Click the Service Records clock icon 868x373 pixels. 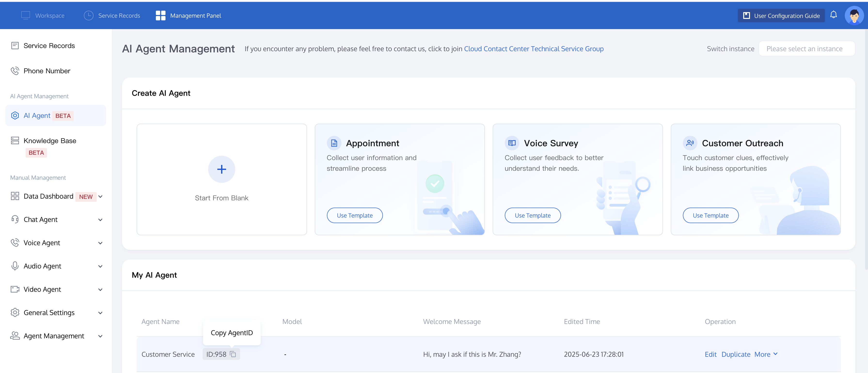[x=88, y=16]
